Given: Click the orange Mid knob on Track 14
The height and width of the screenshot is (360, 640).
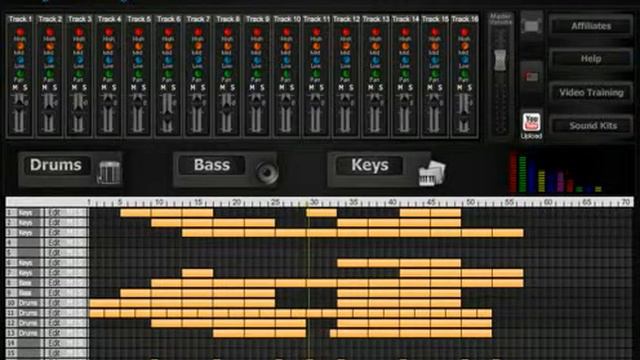Looking at the screenshot, I should tap(405, 47).
